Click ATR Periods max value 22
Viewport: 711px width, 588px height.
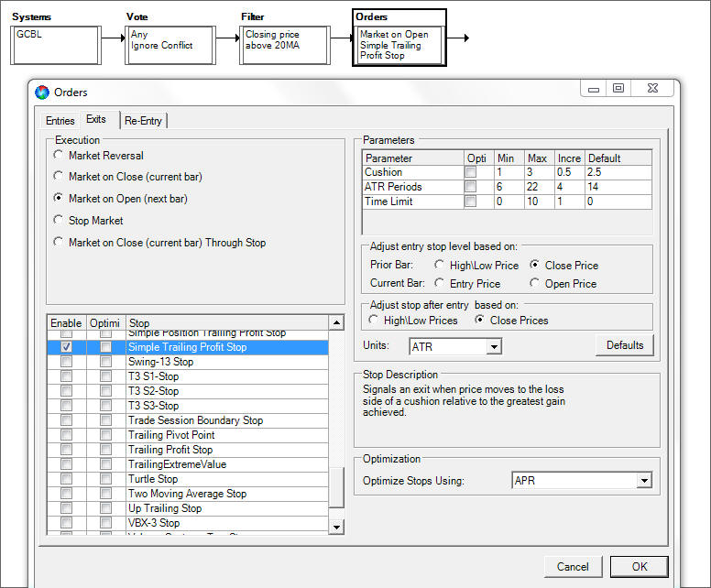coord(540,187)
